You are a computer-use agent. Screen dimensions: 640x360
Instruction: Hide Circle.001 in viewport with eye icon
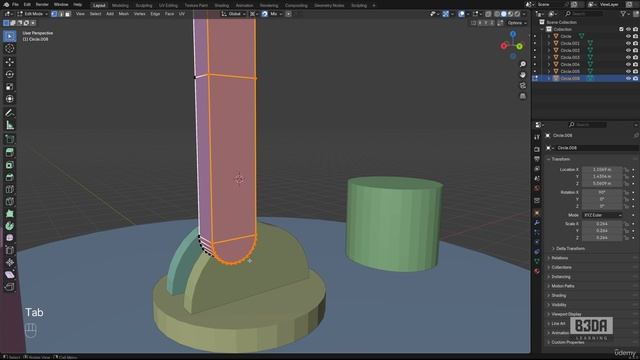[x=629, y=43]
